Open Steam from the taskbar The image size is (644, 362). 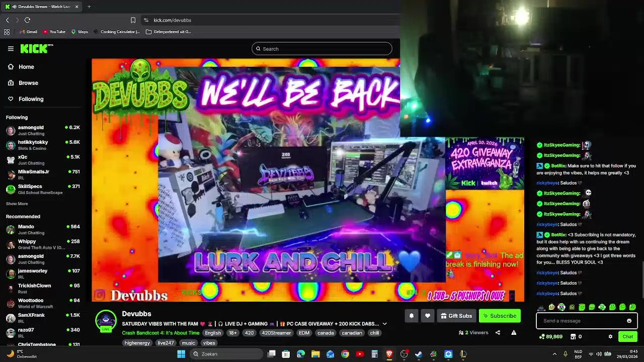(x=419, y=354)
